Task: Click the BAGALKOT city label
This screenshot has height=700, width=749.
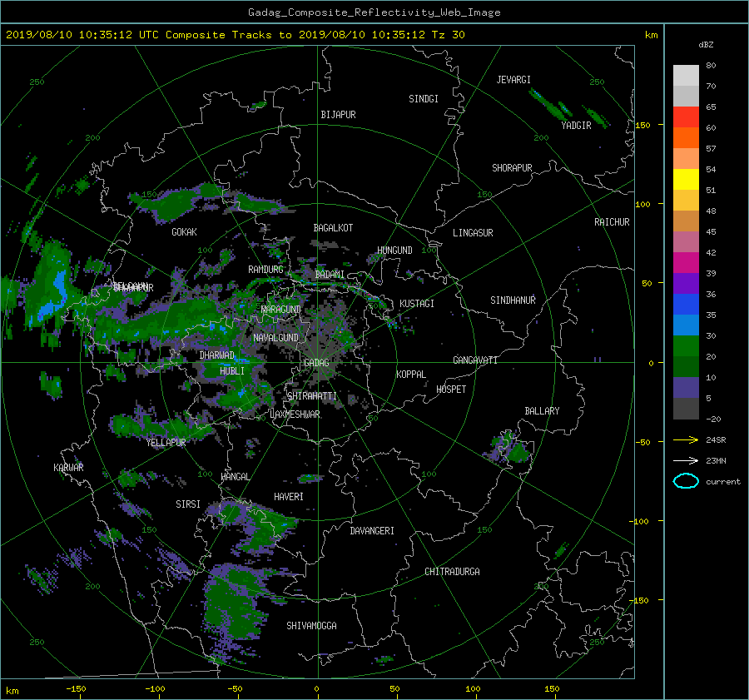Action: [x=333, y=228]
